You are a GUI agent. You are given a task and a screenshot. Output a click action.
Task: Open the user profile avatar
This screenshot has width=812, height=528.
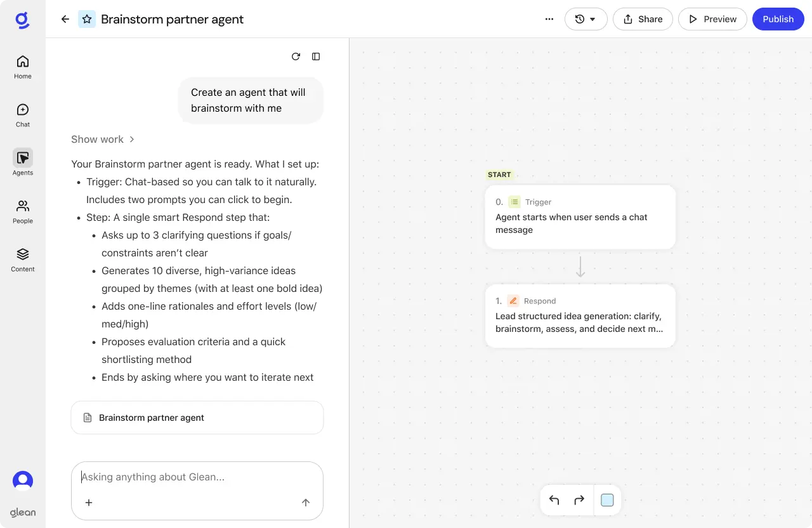click(23, 480)
